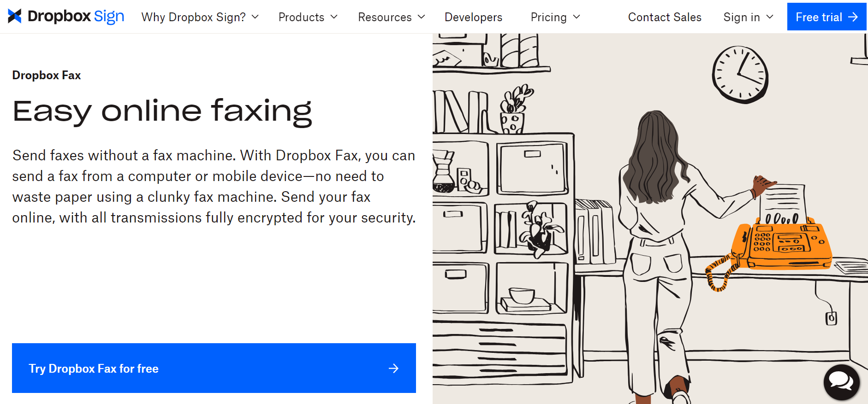Click arrow on Try Dropbox Fax banner

pyautogui.click(x=393, y=369)
